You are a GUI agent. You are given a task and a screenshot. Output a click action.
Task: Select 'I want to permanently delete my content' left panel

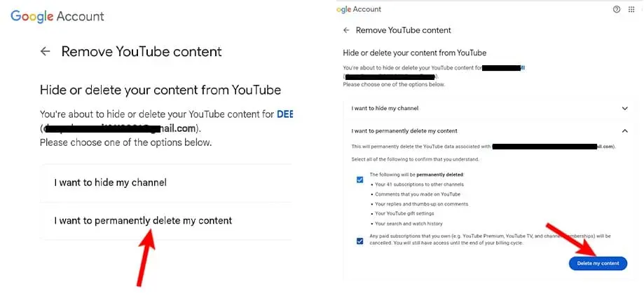166,221
